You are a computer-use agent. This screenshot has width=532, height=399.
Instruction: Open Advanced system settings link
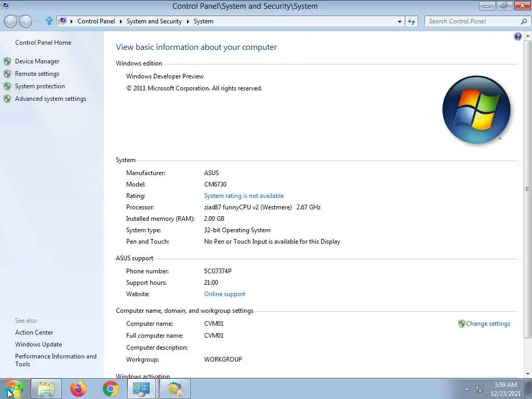pyautogui.click(x=50, y=99)
